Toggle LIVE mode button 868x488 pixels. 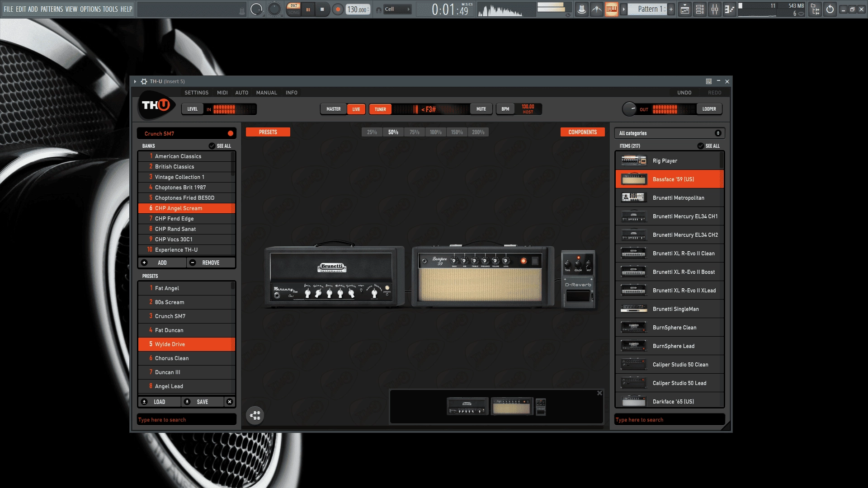[x=356, y=109]
